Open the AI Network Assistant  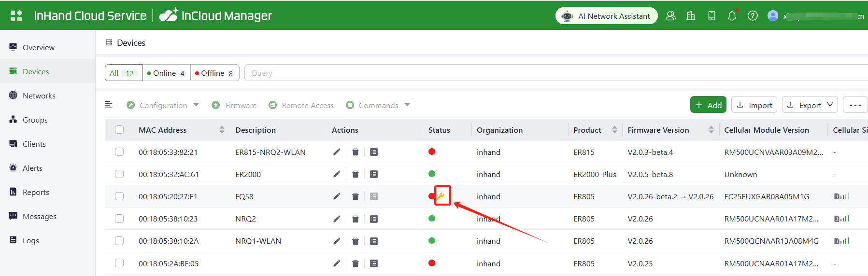pos(606,16)
